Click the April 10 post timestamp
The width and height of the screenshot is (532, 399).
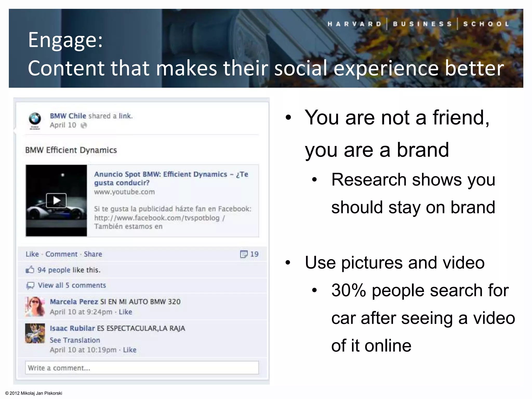pos(63,125)
